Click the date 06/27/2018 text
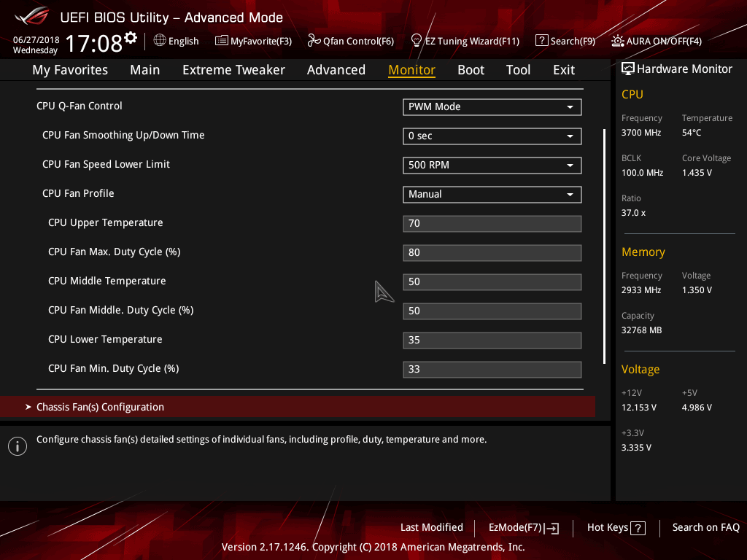This screenshot has width=747, height=560. click(36, 40)
